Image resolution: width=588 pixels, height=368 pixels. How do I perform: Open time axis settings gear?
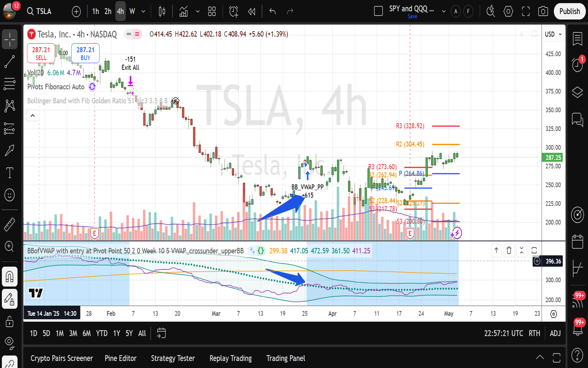click(x=553, y=314)
